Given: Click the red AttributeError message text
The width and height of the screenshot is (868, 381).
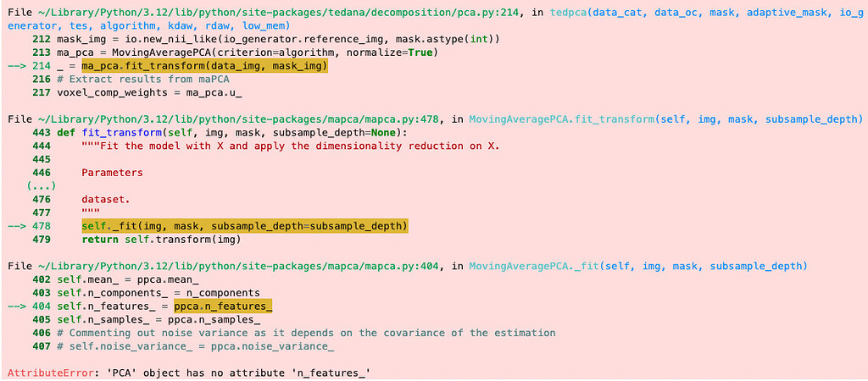Looking at the screenshot, I should point(188,373).
